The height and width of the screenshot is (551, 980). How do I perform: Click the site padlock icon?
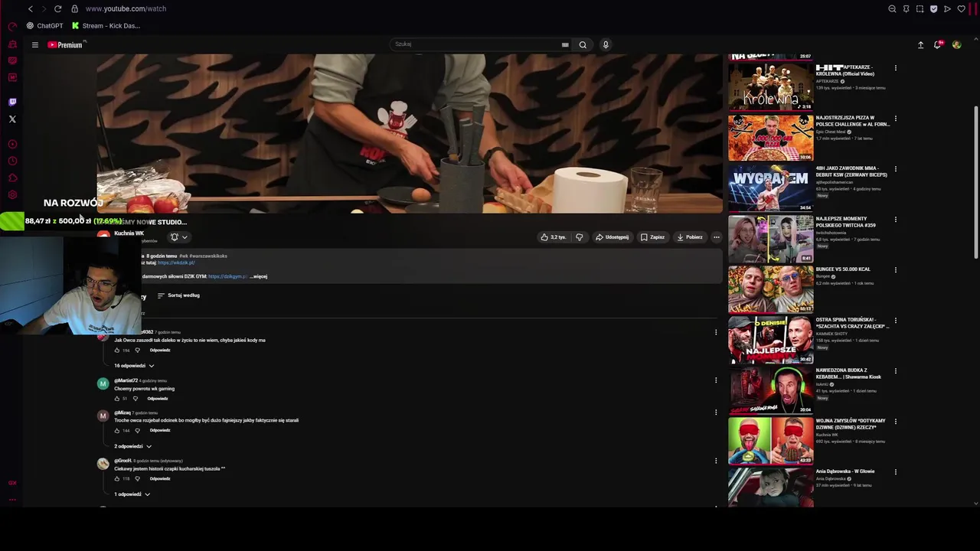pyautogui.click(x=74, y=8)
